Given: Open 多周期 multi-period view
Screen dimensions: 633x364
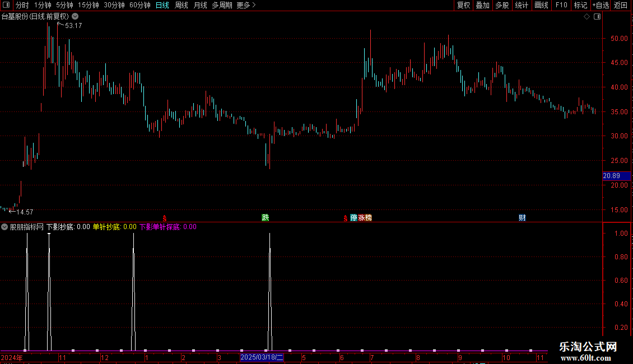Looking at the screenshot, I should click(x=222, y=5).
